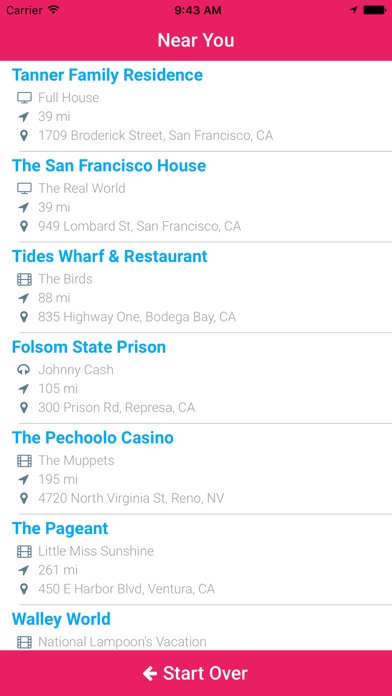This screenshot has width=392, height=696.
Task: Select the Walley World entry
Action: [196, 628]
